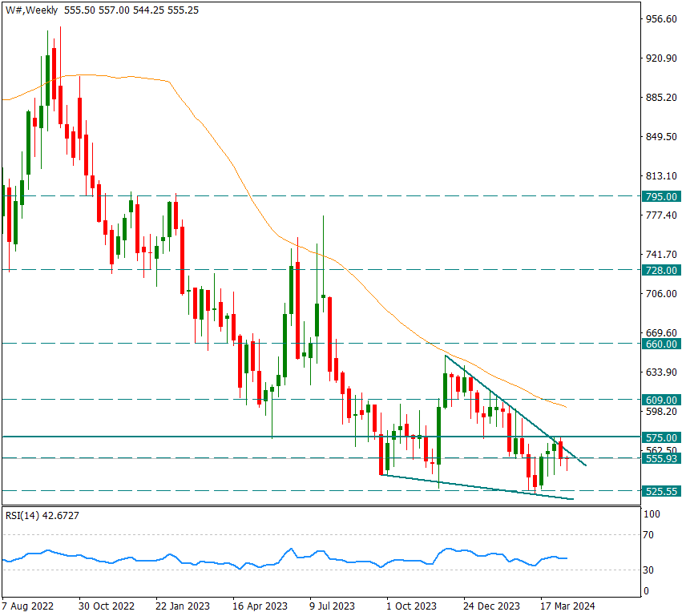
Task: Click the 669.60 price axis value
Action: tap(661, 332)
